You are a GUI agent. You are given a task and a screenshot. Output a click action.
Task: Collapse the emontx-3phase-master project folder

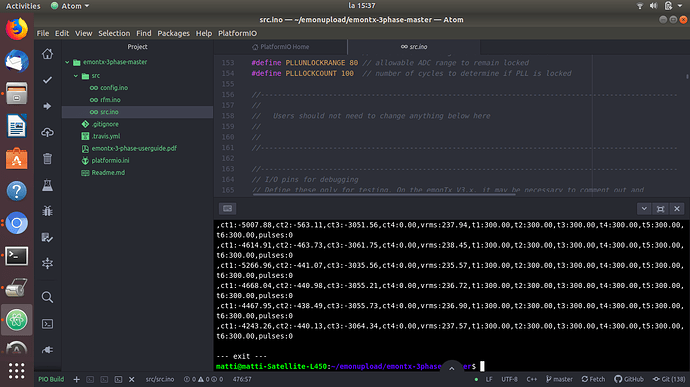click(67, 62)
